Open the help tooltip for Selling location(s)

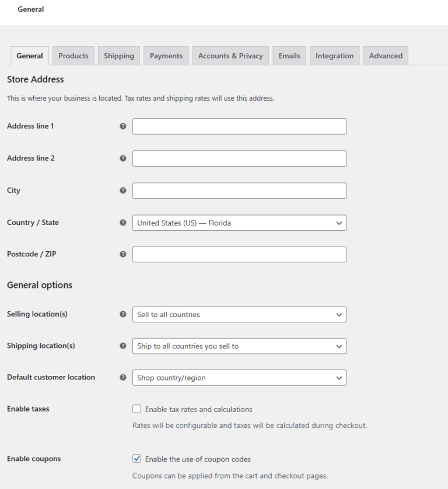pyautogui.click(x=123, y=314)
